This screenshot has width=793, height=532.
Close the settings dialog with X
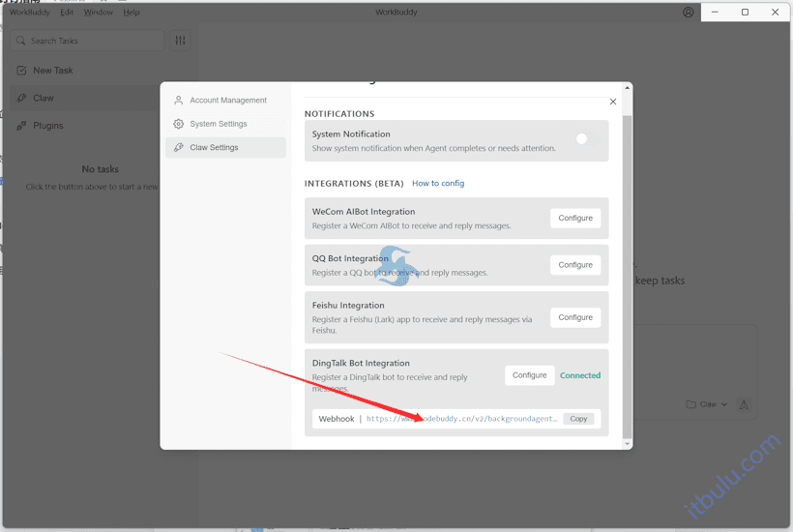[612, 102]
